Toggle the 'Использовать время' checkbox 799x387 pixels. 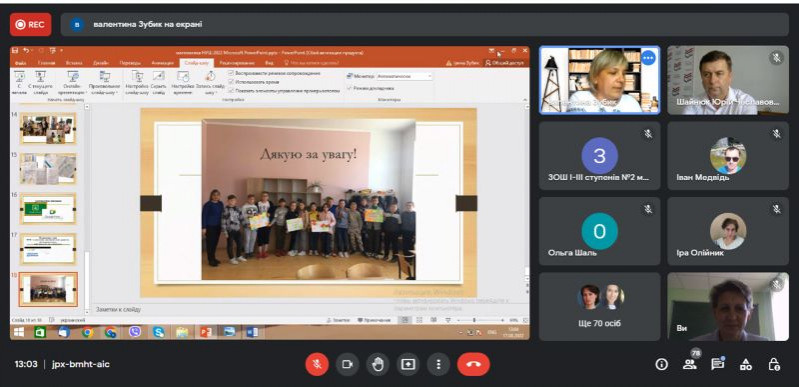pos(231,82)
